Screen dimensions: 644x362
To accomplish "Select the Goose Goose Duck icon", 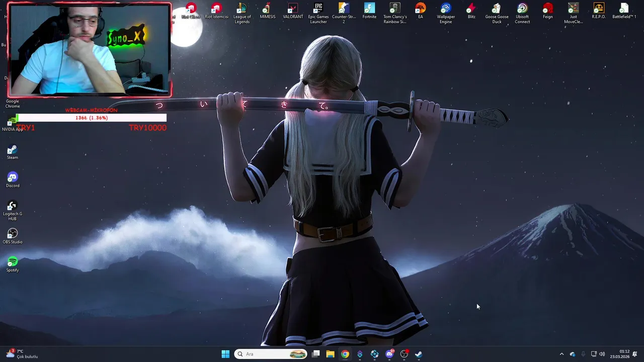I will pos(497,13).
